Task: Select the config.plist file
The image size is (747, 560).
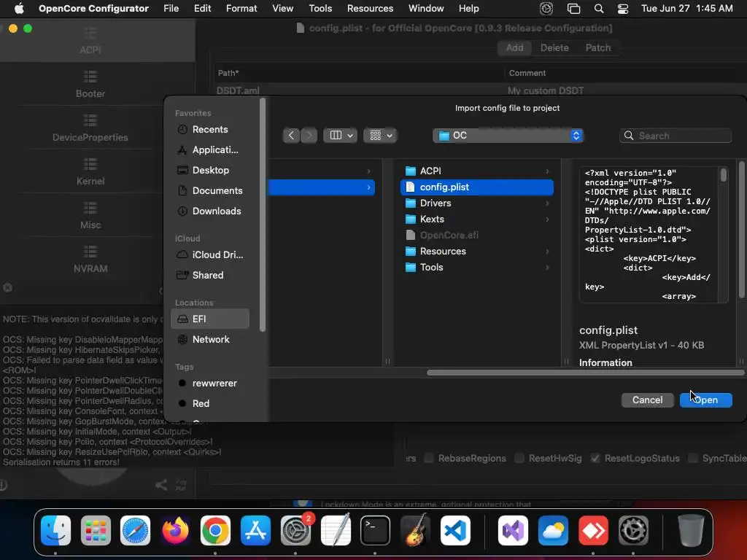Action: 477,187
